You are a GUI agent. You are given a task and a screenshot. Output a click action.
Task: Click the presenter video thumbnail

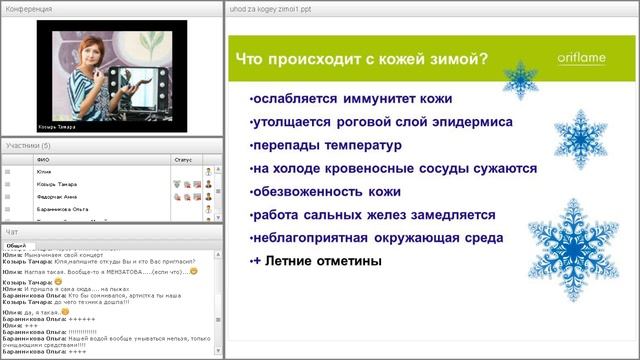pos(112,76)
